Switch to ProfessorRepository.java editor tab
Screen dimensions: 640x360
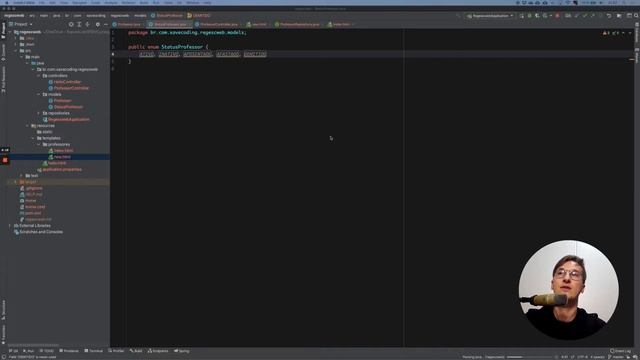tap(298, 24)
